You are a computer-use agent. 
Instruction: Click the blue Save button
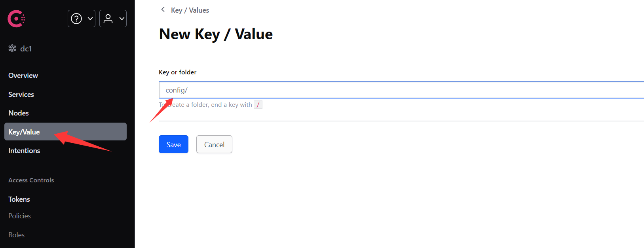pos(173,144)
